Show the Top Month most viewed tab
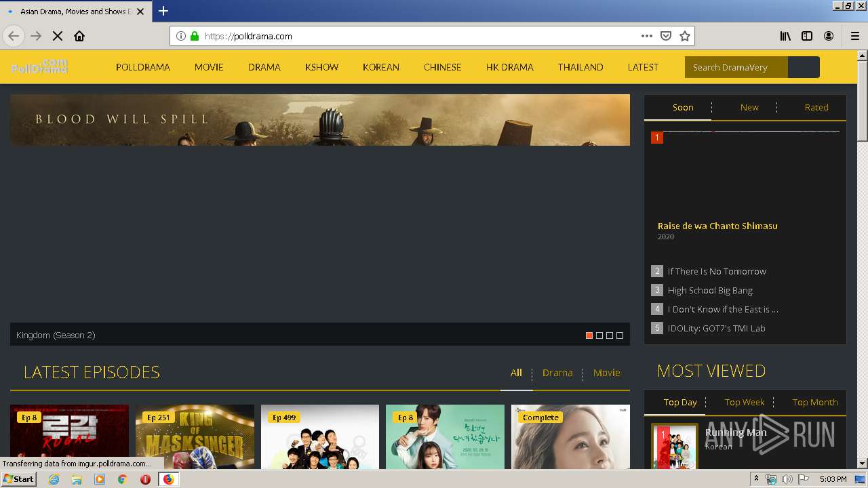868x488 pixels. [x=815, y=402]
